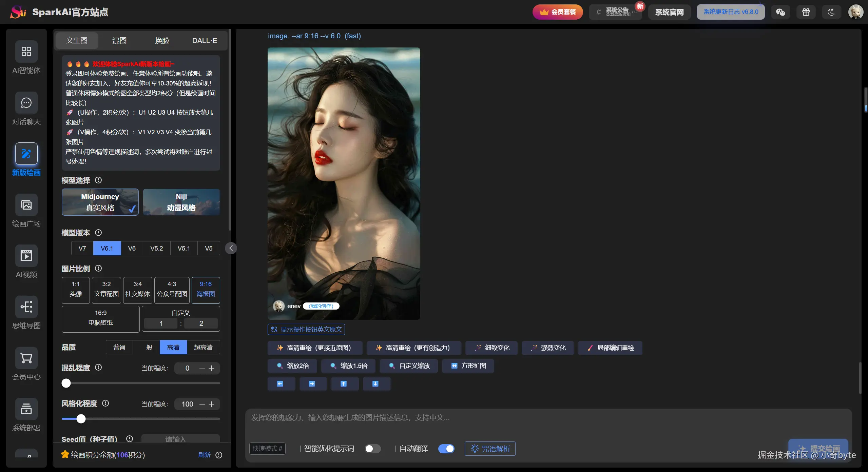Screen dimensions: 868x472
Task: Click the WeChat icon in the header
Action: [780, 12]
